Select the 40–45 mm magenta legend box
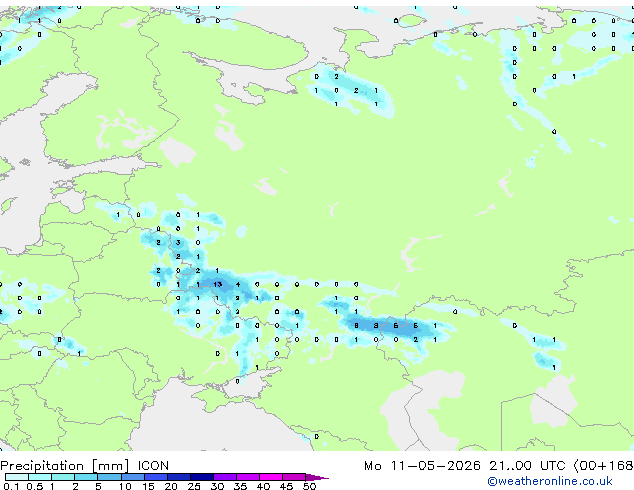634x490 pixels. click(271, 477)
